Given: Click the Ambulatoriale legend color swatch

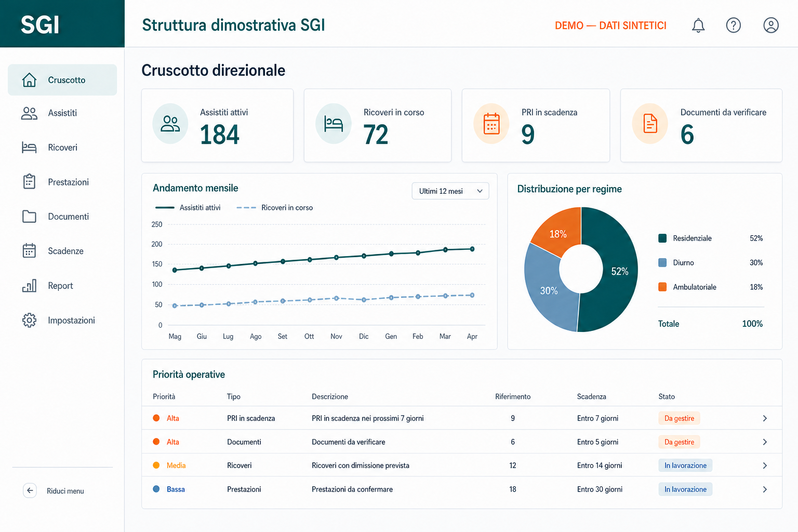Looking at the screenshot, I should pos(662,287).
